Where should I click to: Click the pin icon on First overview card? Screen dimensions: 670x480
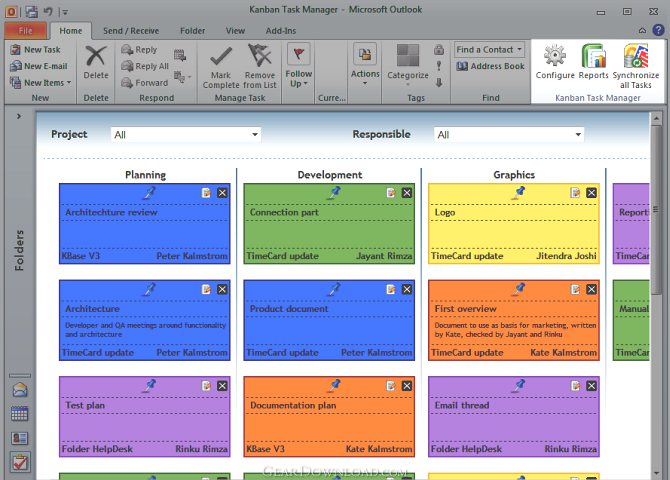[x=518, y=289]
